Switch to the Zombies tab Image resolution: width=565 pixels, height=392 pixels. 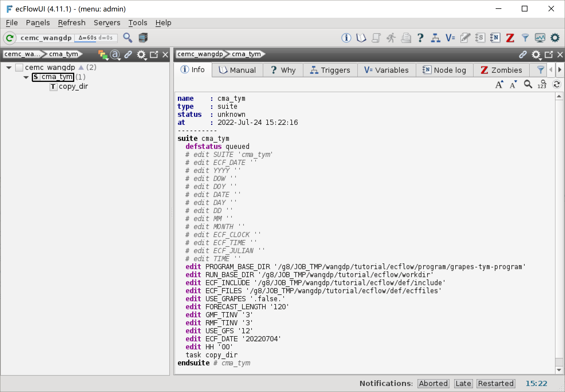click(x=501, y=70)
